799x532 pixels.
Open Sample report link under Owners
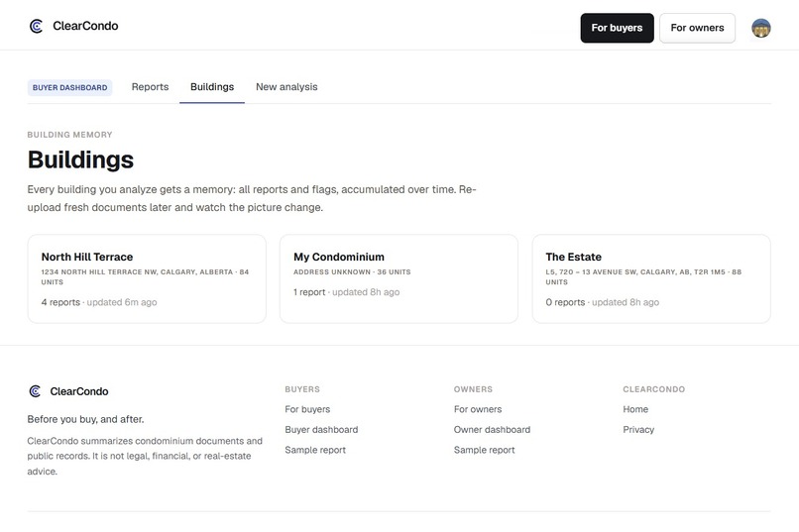[x=485, y=450]
